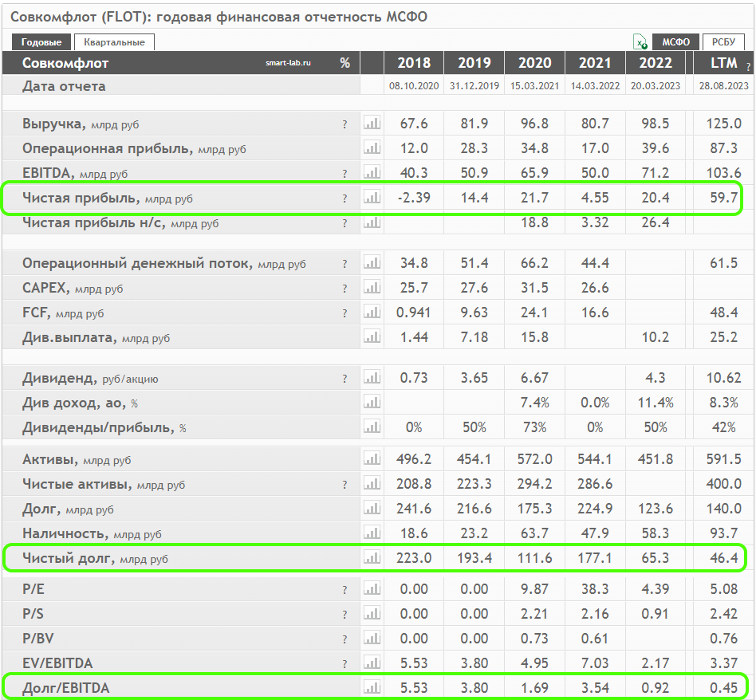
Task: Open chart icon for Наличность row
Action: [x=372, y=533]
